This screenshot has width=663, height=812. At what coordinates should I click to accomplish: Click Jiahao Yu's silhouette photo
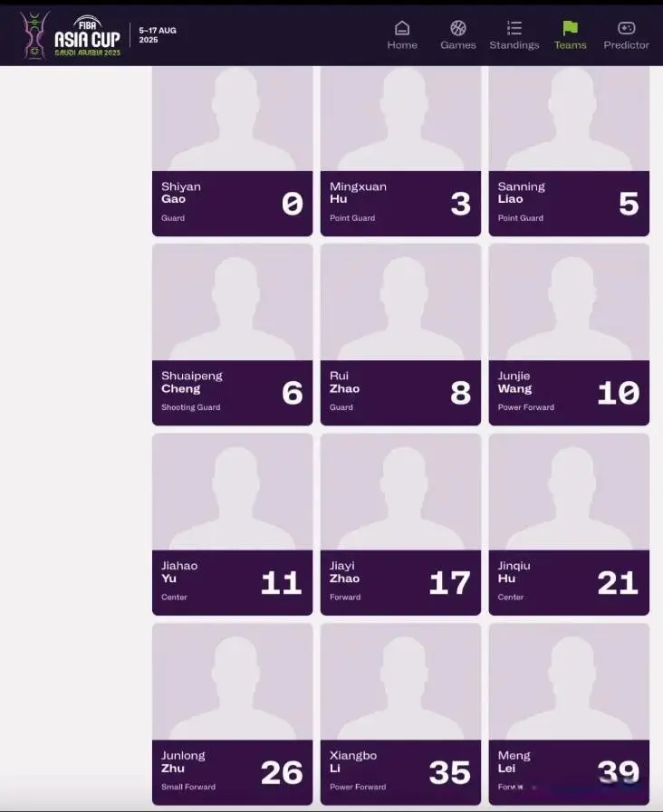click(232, 492)
